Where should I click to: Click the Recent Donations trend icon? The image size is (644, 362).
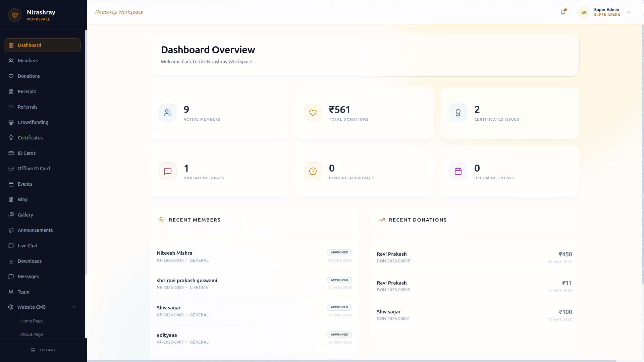click(382, 220)
